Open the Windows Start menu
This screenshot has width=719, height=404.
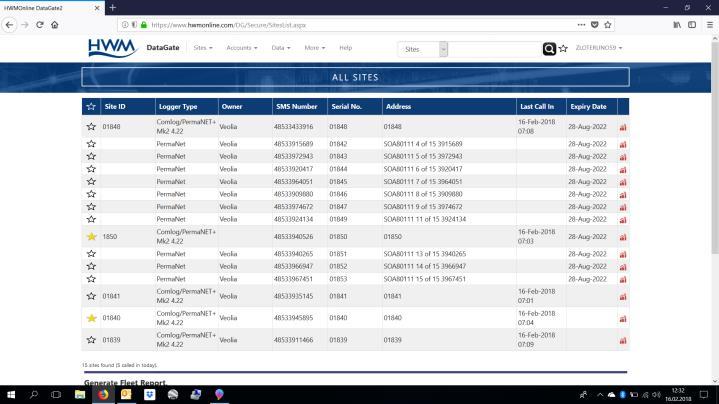[x=11, y=394]
